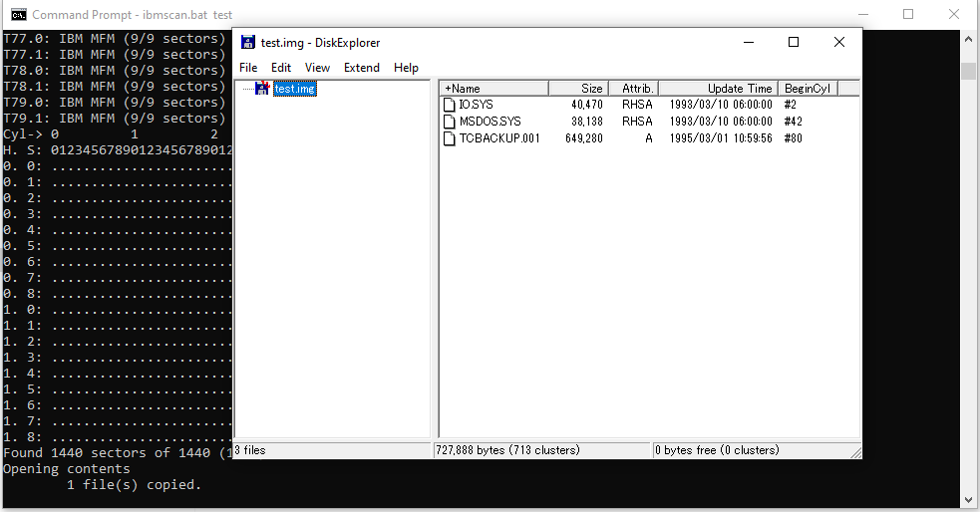Click the TCBACKUP.001 file icon
The image size is (980, 512).
449,138
